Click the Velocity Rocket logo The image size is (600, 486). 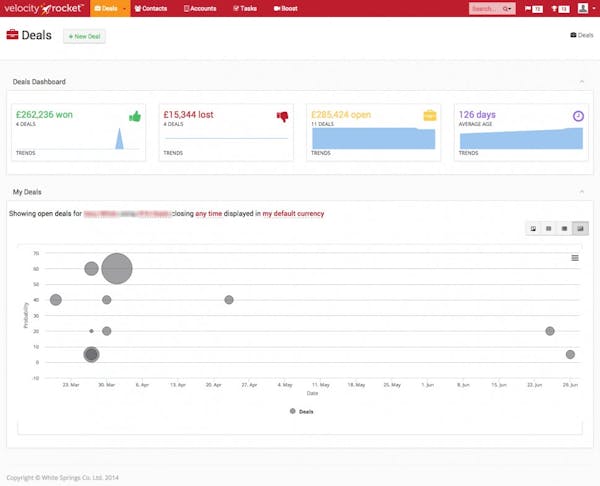(44, 8)
